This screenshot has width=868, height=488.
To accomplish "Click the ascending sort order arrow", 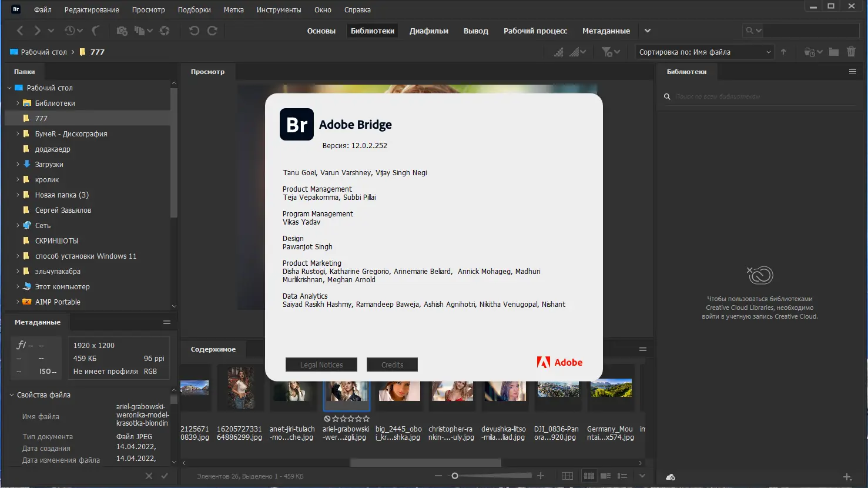I will tap(783, 52).
